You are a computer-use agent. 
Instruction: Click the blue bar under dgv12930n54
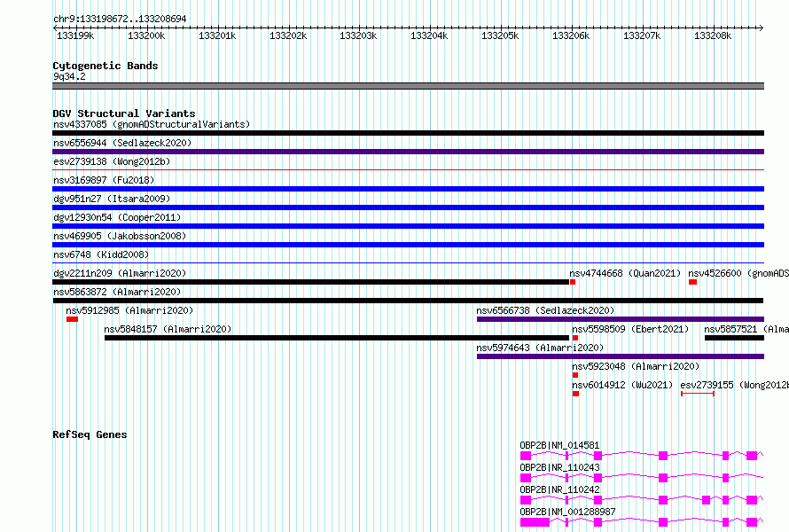[408, 226]
